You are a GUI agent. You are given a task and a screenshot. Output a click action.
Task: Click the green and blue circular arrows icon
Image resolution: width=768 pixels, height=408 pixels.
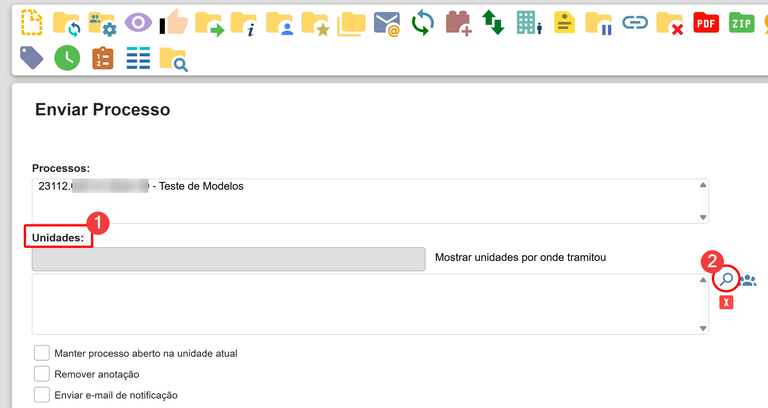pos(422,23)
